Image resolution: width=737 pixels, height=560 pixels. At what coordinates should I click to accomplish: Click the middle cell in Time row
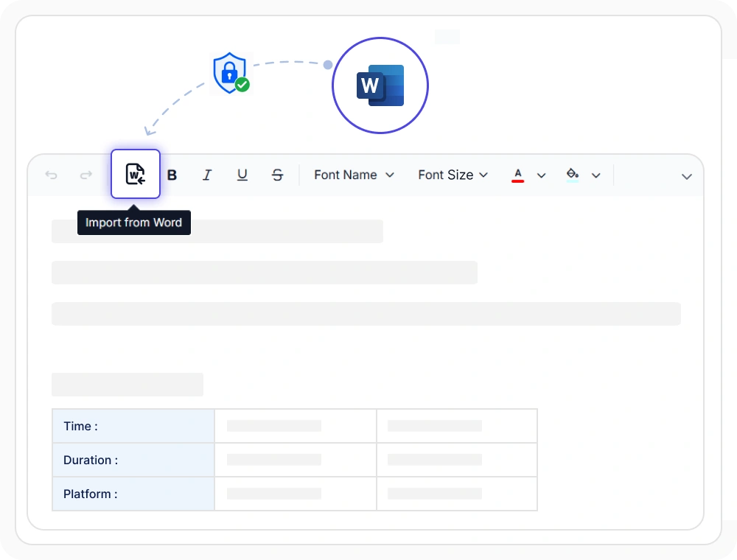click(296, 426)
